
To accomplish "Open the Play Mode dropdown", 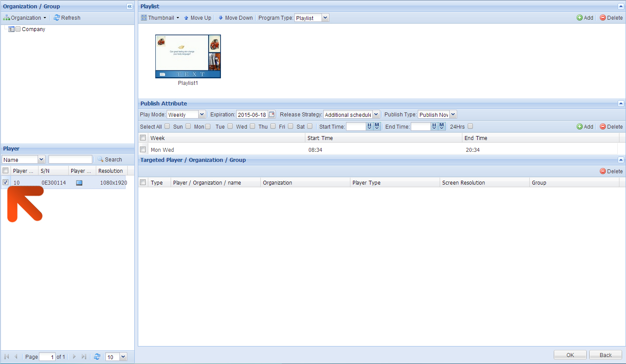I will 202,115.
